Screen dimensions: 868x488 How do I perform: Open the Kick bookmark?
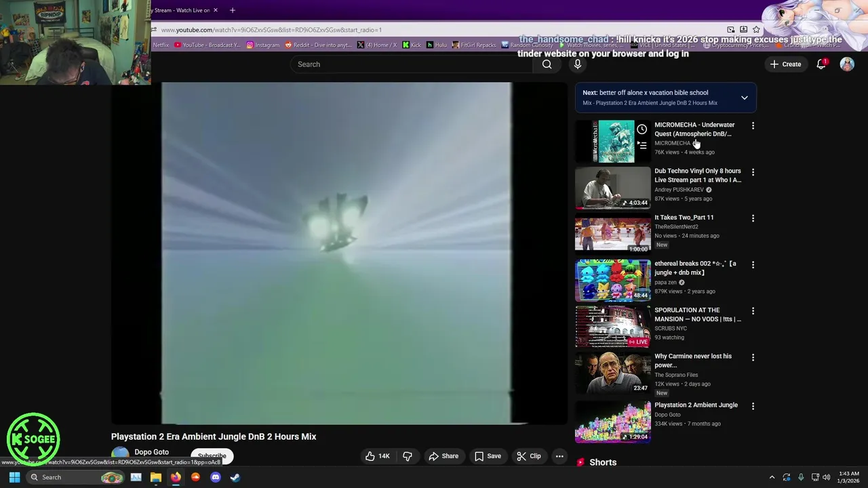pos(412,45)
